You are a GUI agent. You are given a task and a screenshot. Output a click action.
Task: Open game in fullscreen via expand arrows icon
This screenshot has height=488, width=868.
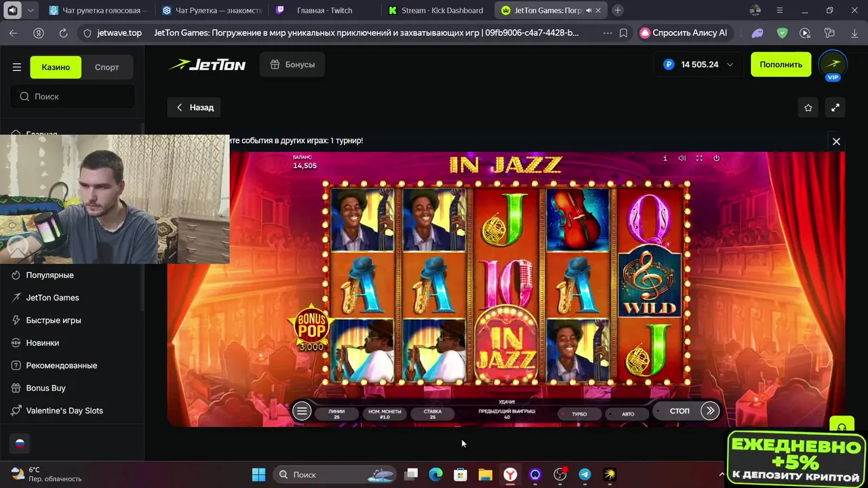(x=835, y=108)
